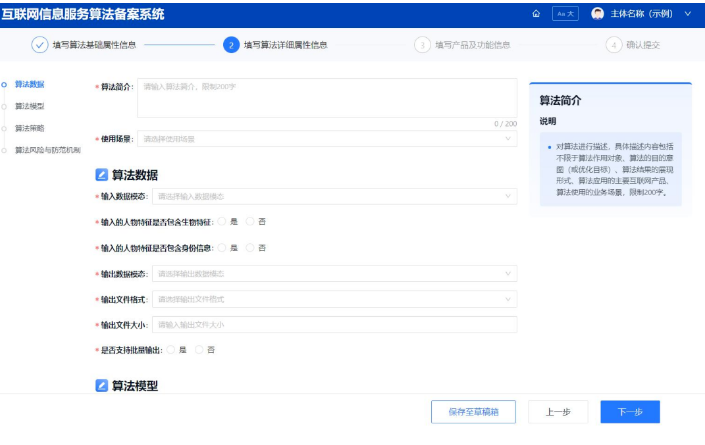Image resolution: width=705 pixels, height=445 pixels.
Task: Select 否 for 包含身份信息
Action: [251, 247]
